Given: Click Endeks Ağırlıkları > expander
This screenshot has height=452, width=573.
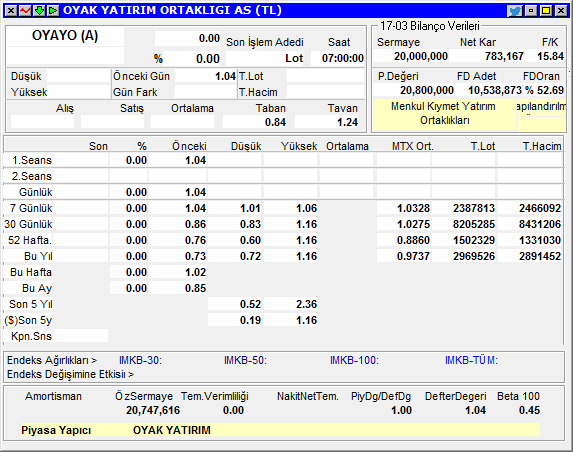Looking at the screenshot, I should point(52,360).
